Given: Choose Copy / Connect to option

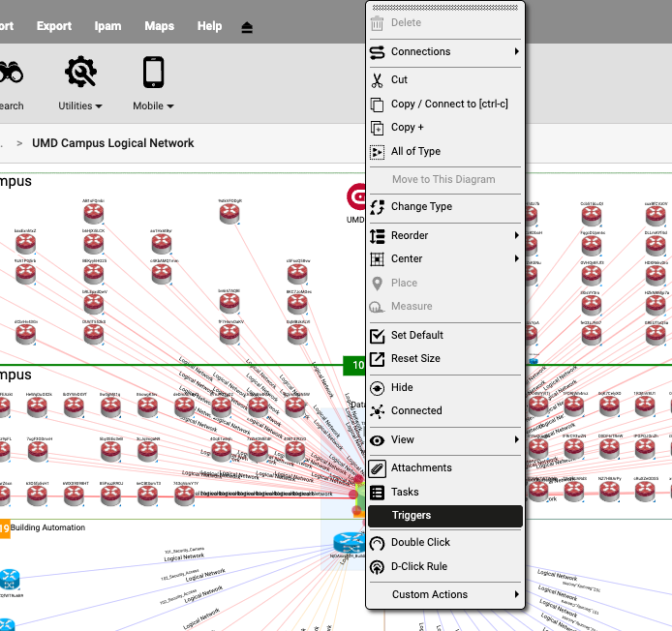Looking at the screenshot, I should [x=448, y=105].
